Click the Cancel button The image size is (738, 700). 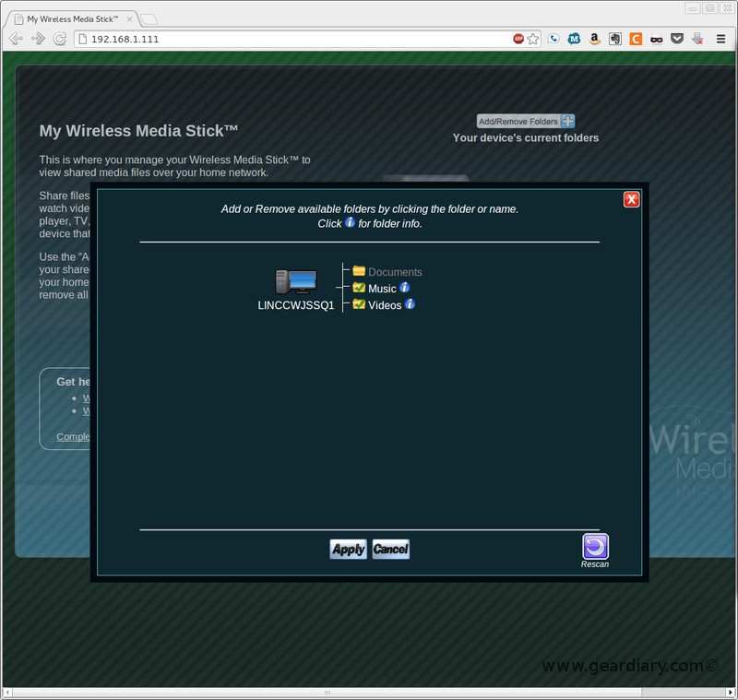pyautogui.click(x=390, y=549)
